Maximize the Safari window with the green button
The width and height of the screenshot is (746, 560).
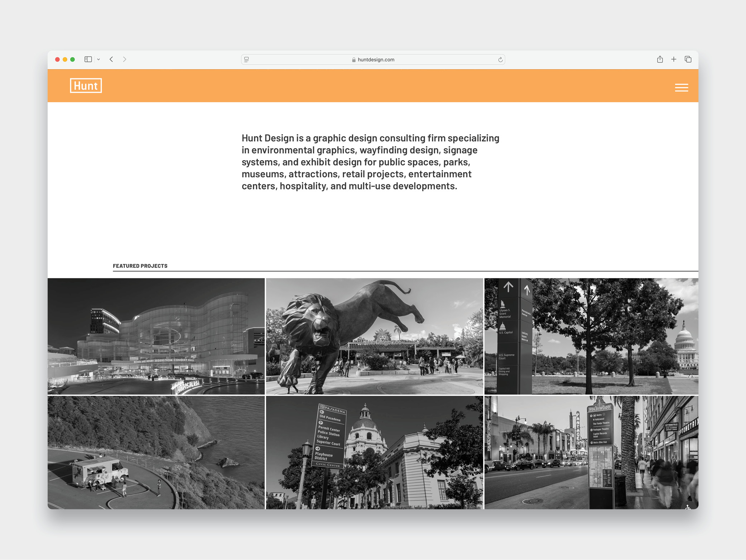[73, 59]
